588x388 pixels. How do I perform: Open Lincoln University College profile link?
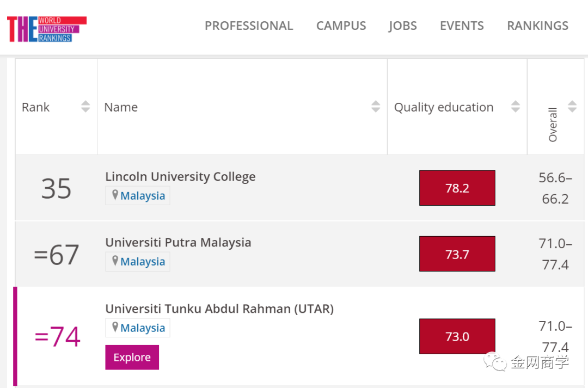[x=180, y=177]
